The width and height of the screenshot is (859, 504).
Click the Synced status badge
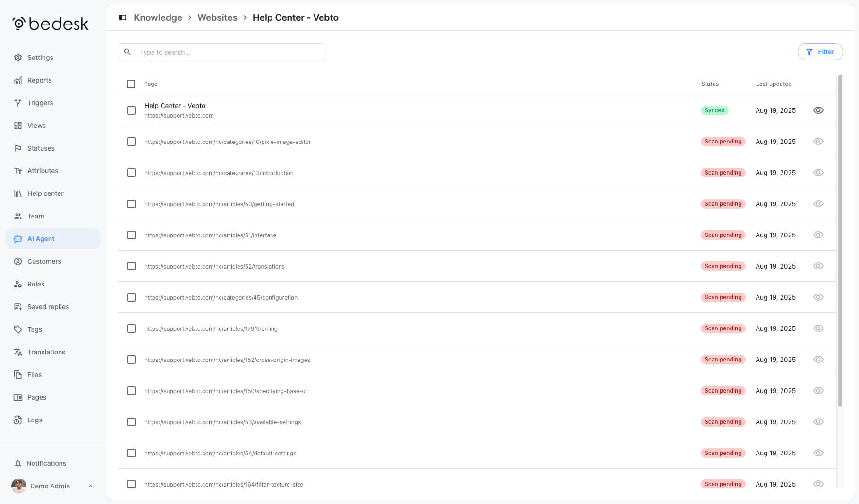click(x=714, y=110)
